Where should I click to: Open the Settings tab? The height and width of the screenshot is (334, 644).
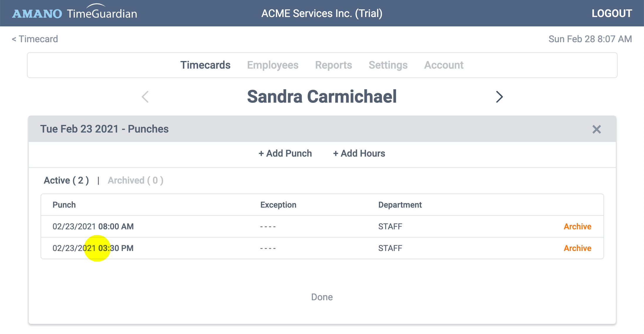(x=388, y=65)
